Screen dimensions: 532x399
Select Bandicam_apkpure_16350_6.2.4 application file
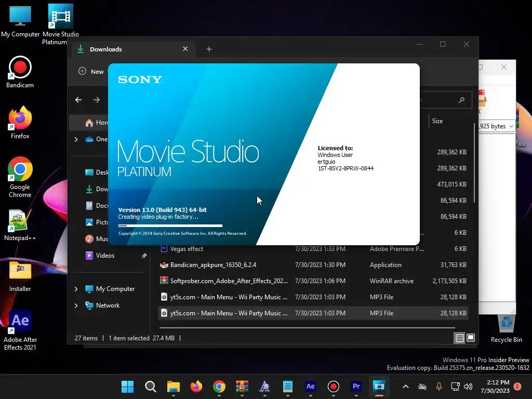tap(213, 265)
